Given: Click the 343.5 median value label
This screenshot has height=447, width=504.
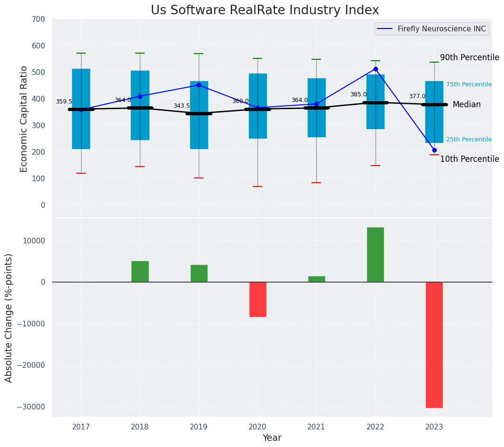Looking at the screenshot, I should [182, 106].
